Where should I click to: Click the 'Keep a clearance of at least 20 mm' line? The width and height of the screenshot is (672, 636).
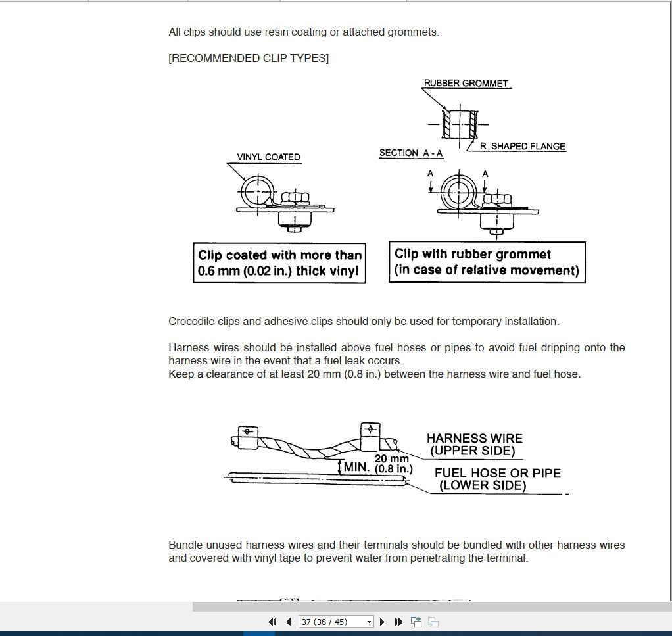(375, 374)
